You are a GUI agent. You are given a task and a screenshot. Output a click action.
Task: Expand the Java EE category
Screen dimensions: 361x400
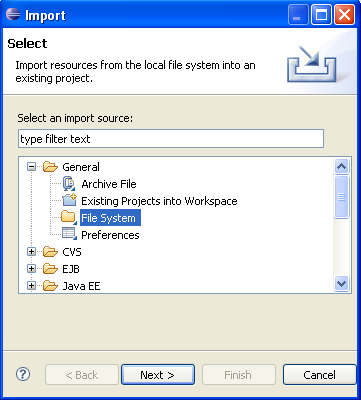[x=31, y=286]
